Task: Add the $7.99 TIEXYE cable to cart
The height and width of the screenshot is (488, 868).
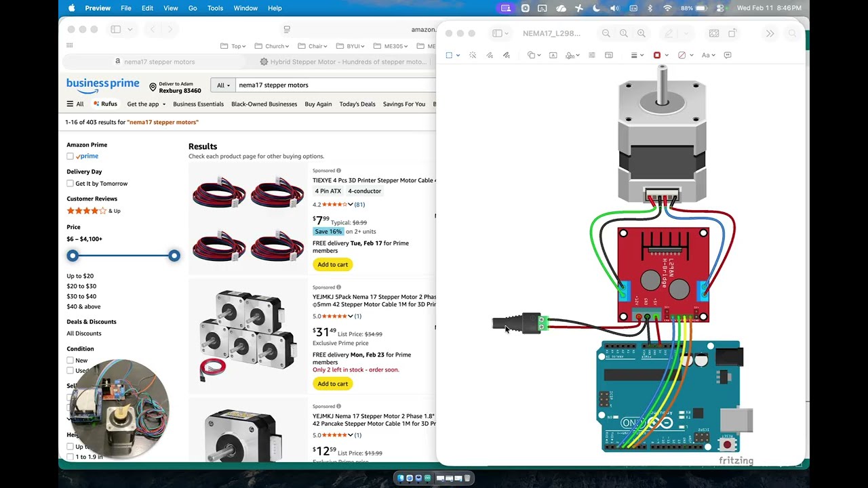Action: click(332, 264)
